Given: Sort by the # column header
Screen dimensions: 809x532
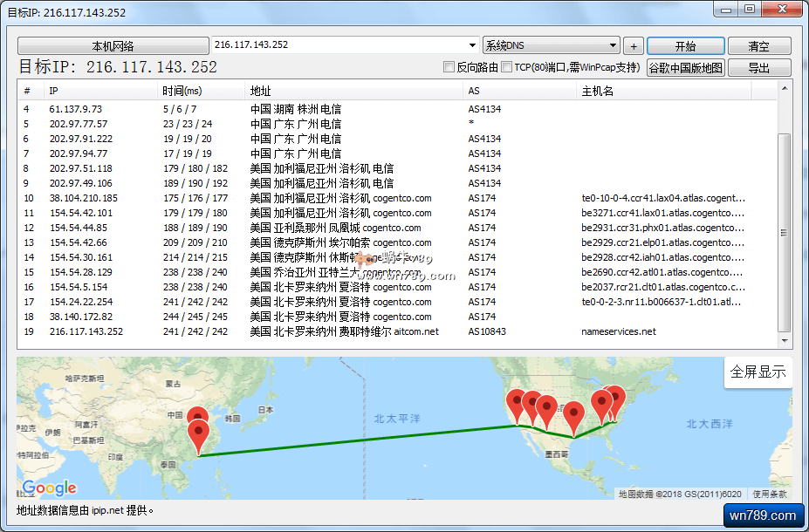Looking at the screenshot, I should click(x=31, y=92).
